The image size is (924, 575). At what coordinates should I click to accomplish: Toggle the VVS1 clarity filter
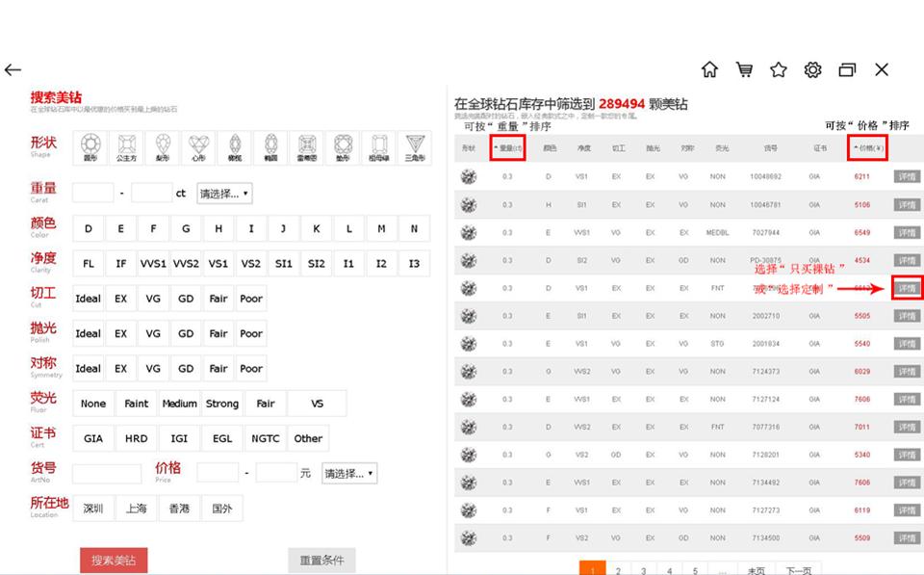(x=152, y=263)
